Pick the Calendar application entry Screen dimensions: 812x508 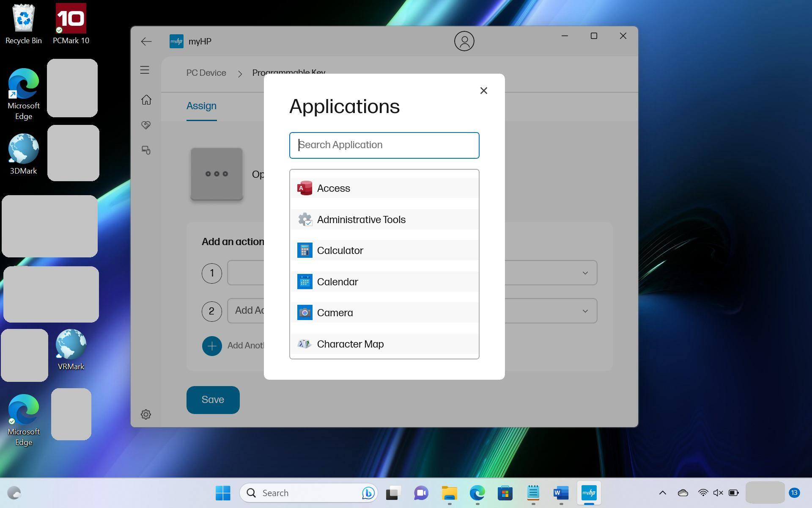(x=337, y=282)
